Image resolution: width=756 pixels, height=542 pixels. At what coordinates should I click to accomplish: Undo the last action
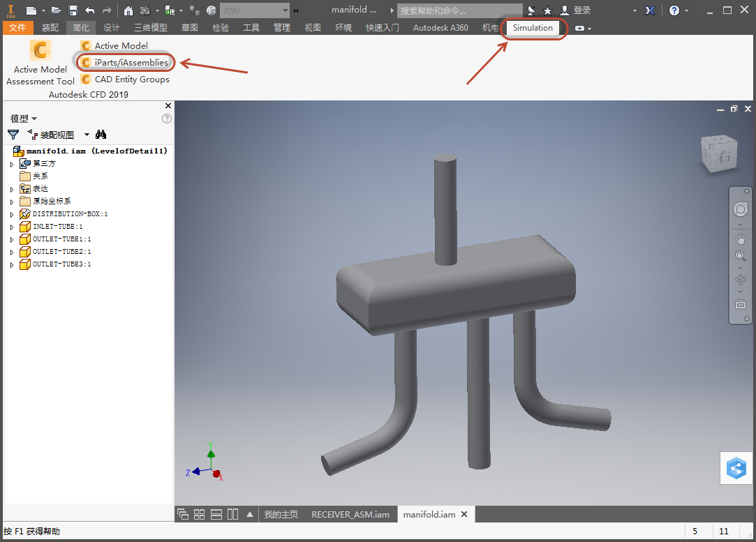point(89,10)
